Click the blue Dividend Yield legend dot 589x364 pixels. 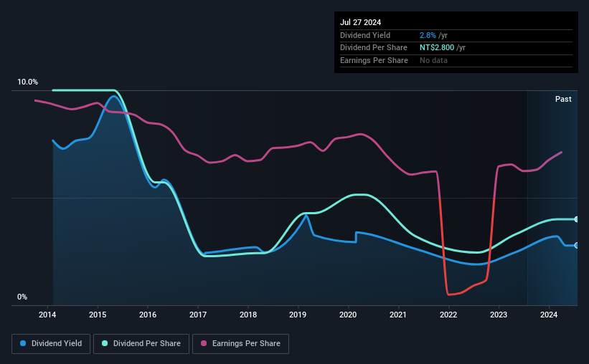click(23, 343)
